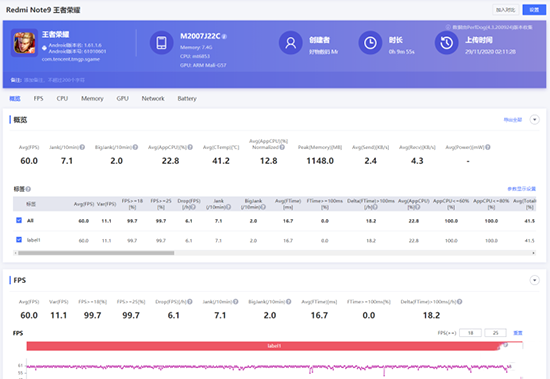Click the Var(FPS) table column header

point(106,204)
